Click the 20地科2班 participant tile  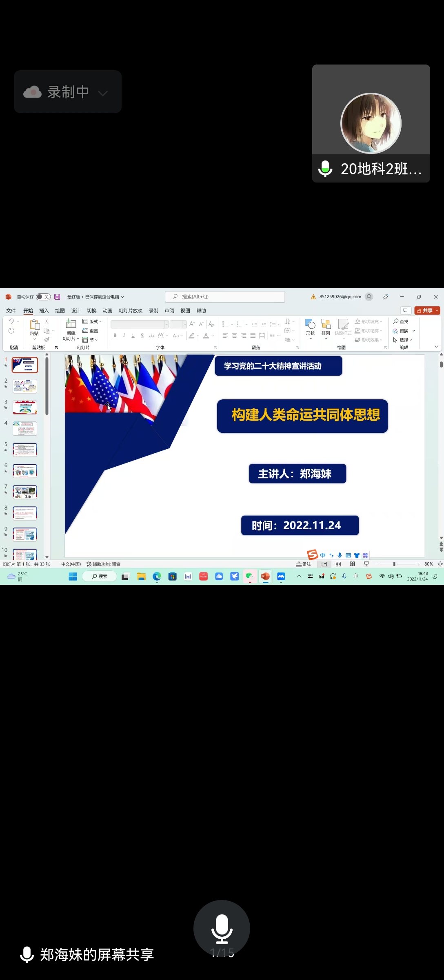coord(371,123)
